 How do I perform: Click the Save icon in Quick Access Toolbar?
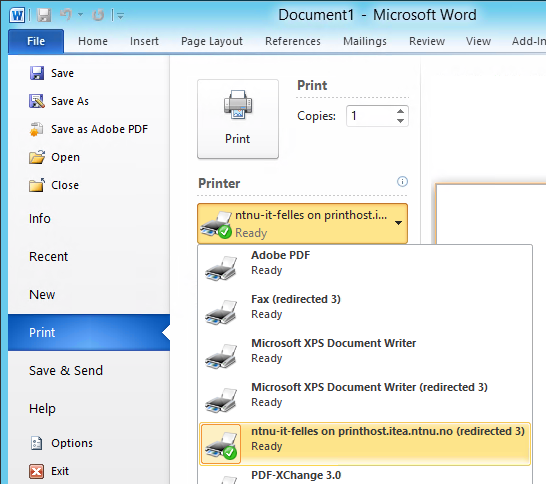(x=44, y=15)
